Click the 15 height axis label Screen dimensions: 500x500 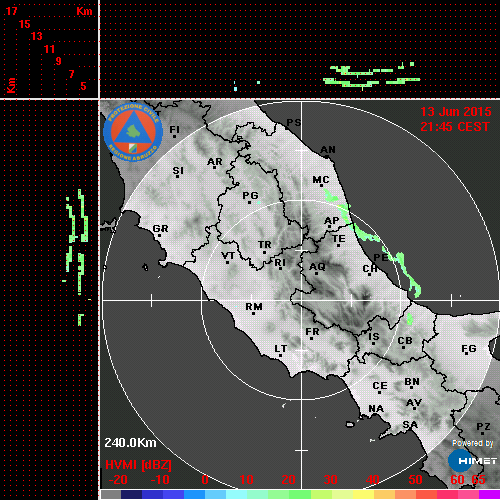click(24, 24)
